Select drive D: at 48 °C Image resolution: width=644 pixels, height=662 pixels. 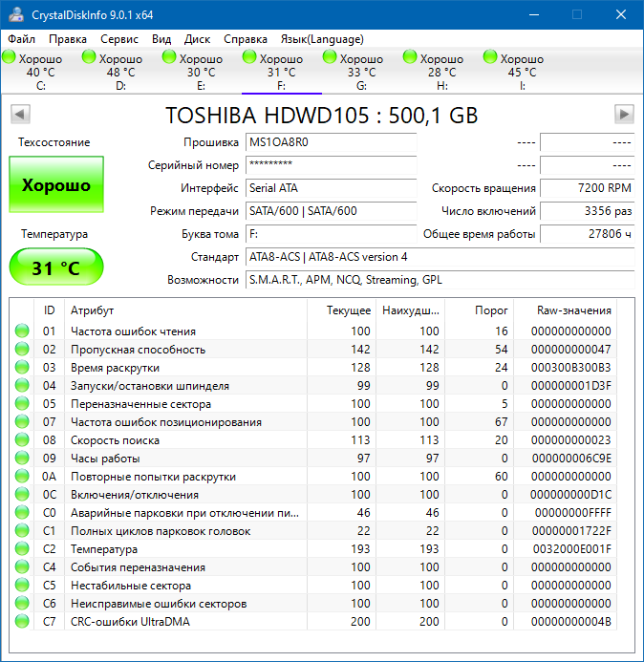click(113, 71)
